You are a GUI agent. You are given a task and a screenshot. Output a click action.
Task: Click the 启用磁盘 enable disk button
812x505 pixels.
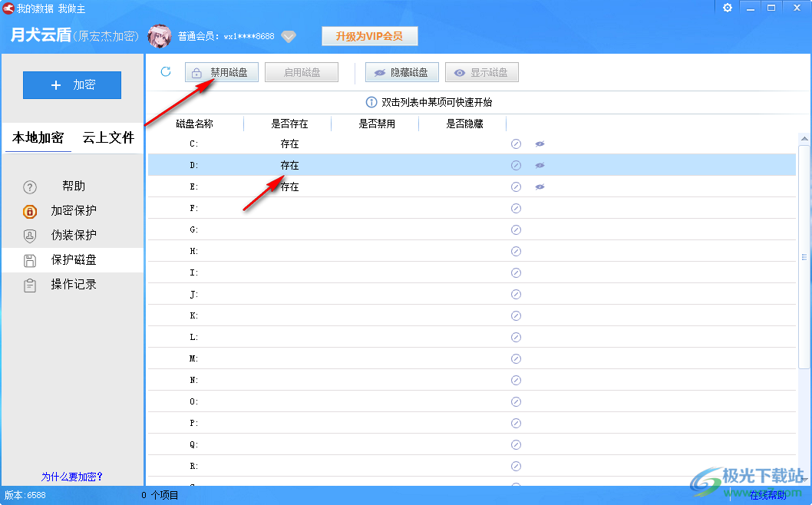pos(302,72)
